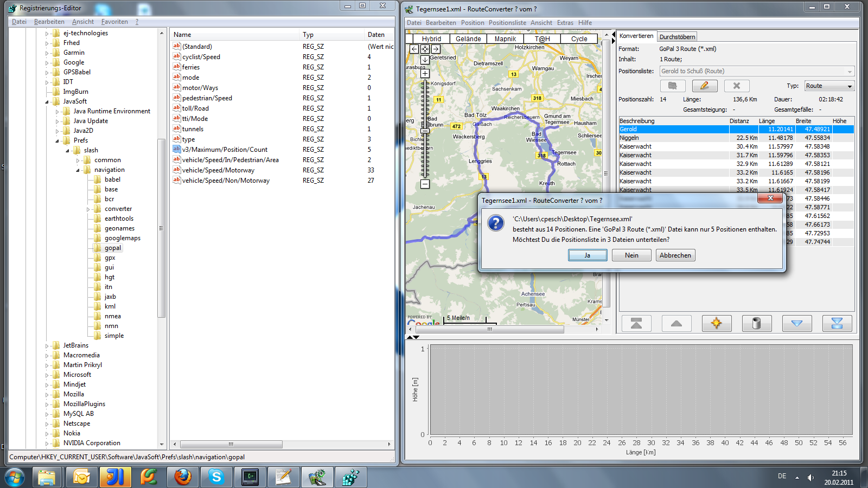868x488 pixels.
Task: Click the map zoom slider handle
Action: click(425, 131)
